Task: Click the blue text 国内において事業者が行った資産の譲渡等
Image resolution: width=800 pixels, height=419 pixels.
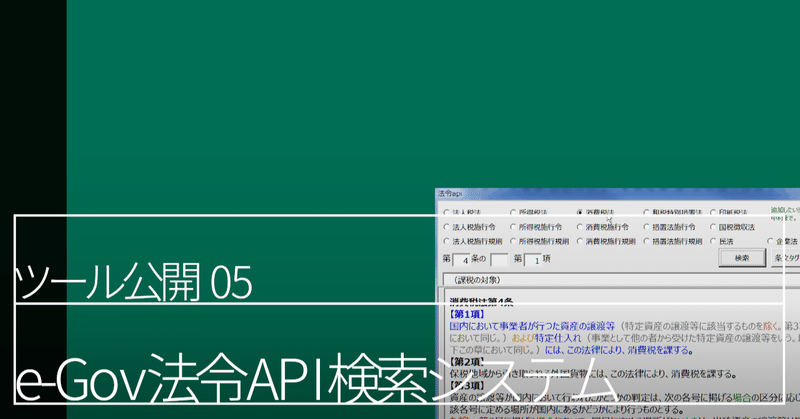Action: coord(532,326)
